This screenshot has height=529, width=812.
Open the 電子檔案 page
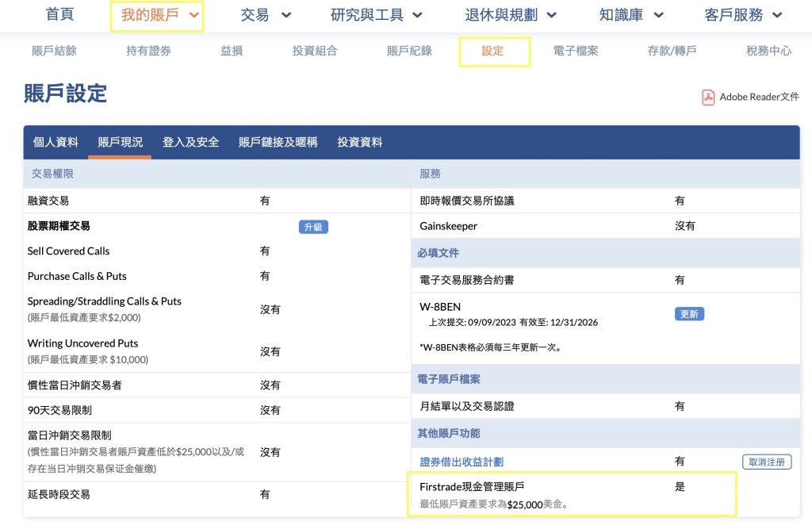click(x=576, y=51)
